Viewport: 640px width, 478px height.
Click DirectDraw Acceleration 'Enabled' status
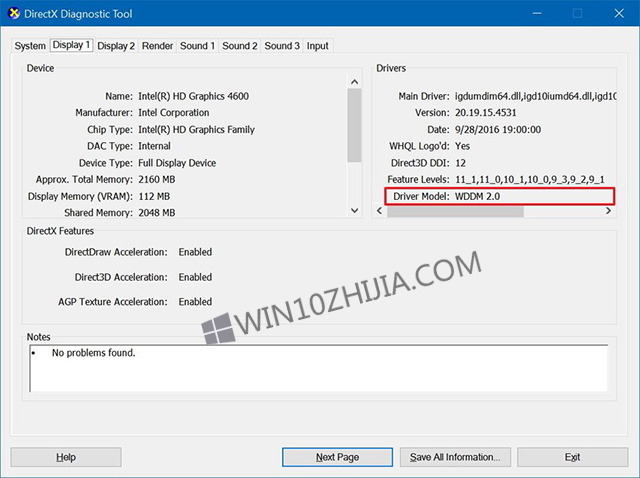195,252
